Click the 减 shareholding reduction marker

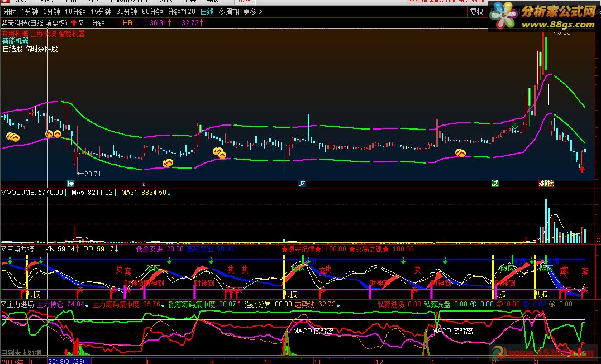click(x=495, y=184)
